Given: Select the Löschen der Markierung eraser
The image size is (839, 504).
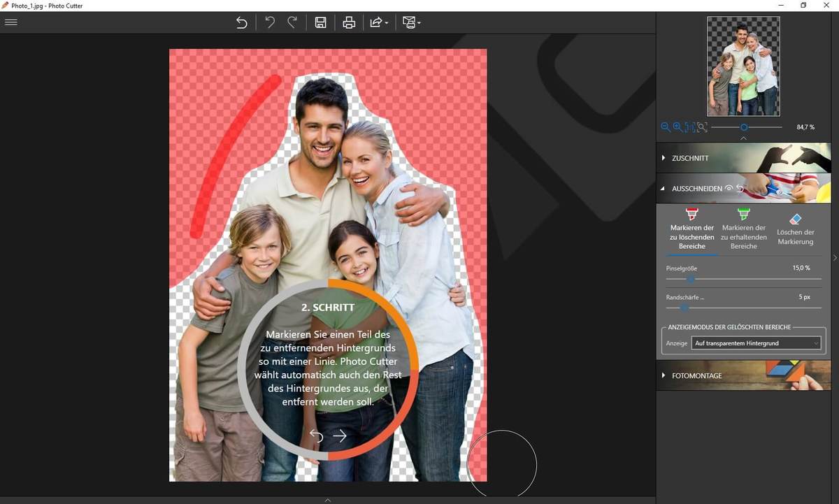Looking at the screenshot, I should (x=795, y=228).
